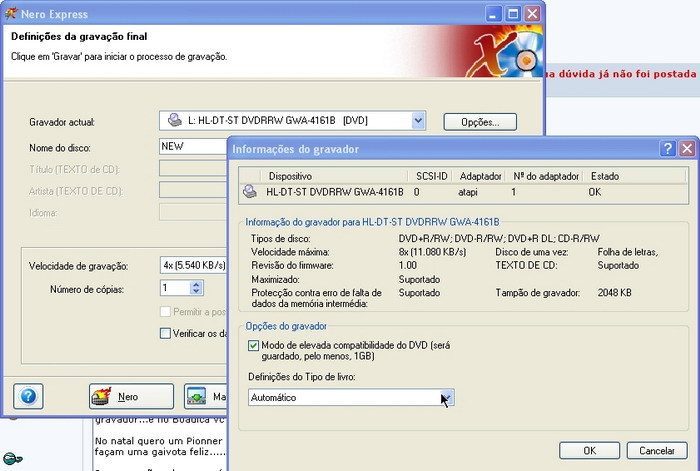Click the Nome do disco field containing NEW
This screenshot has width=700, height=471.
tap(193, 146)
